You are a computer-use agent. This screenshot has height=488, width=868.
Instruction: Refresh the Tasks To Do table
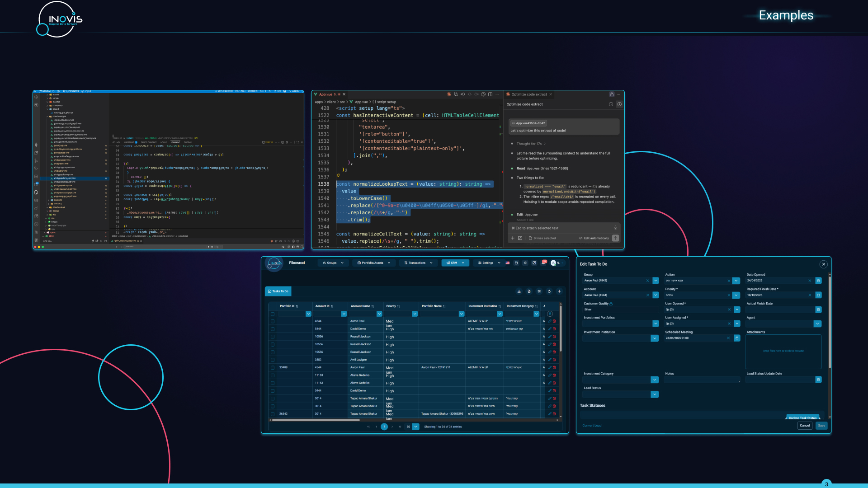pyautogui.click(x=549, y=291)
